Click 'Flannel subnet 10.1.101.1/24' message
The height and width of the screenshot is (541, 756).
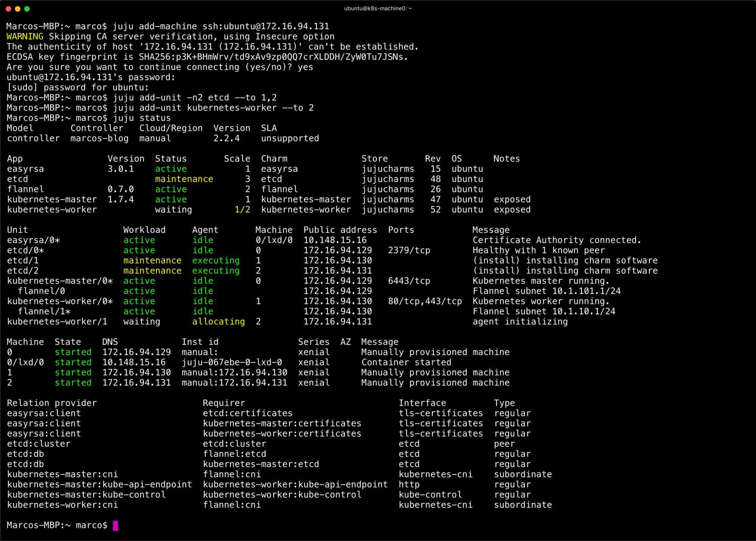[x=547, y=291]
